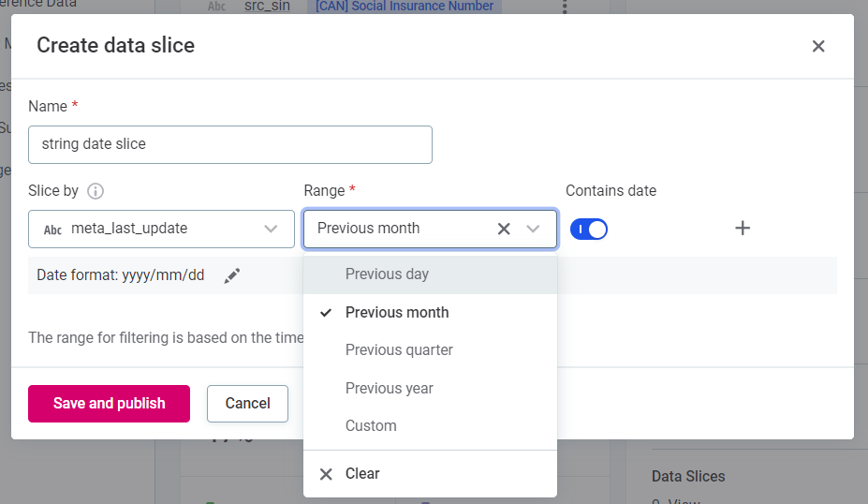Choose the checked Previous month option
This screenshot has height=504, width=868.
coord(397,313)
